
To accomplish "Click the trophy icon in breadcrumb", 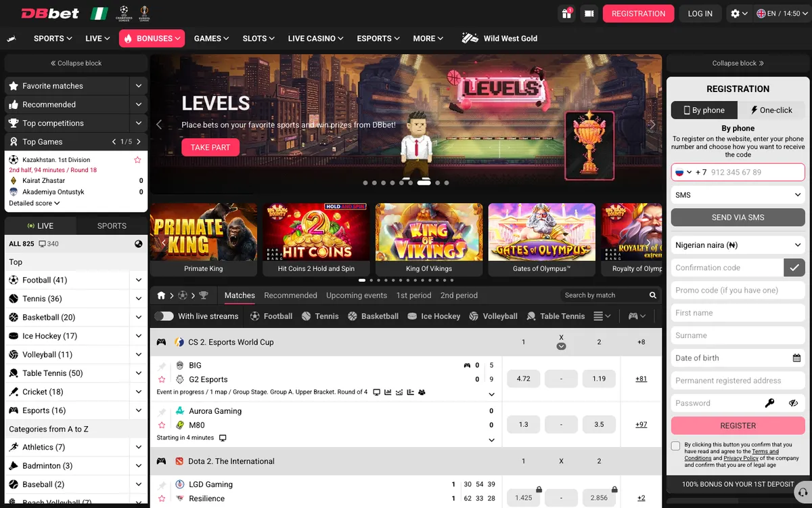I will click(x=203, y=295).
